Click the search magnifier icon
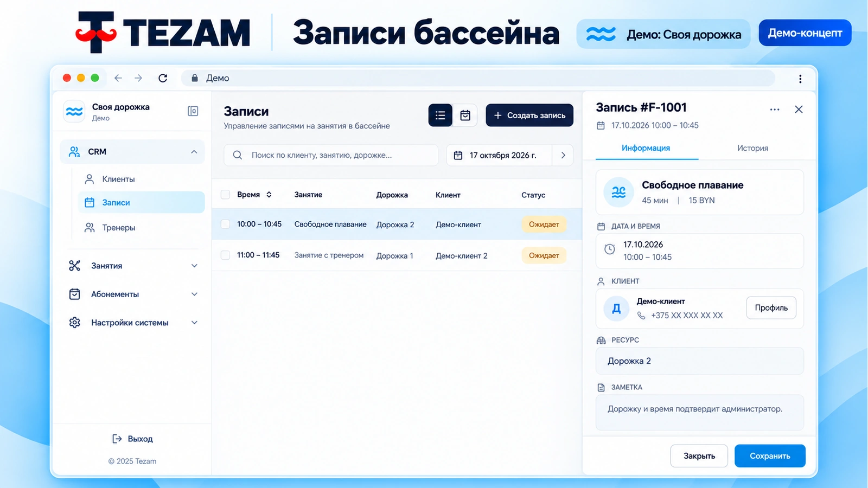Screen dimensions: 868x488 click(x=238, y=155)
